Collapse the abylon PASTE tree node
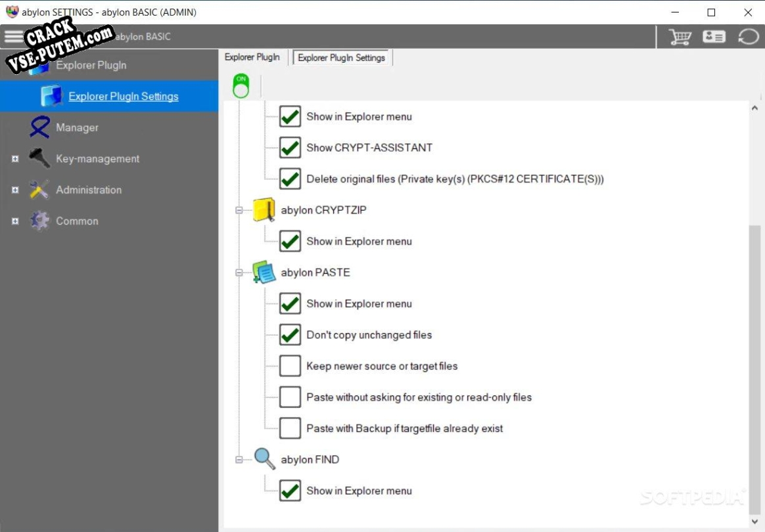The width and height of the screenshot is (765, 532). (239, 273)
